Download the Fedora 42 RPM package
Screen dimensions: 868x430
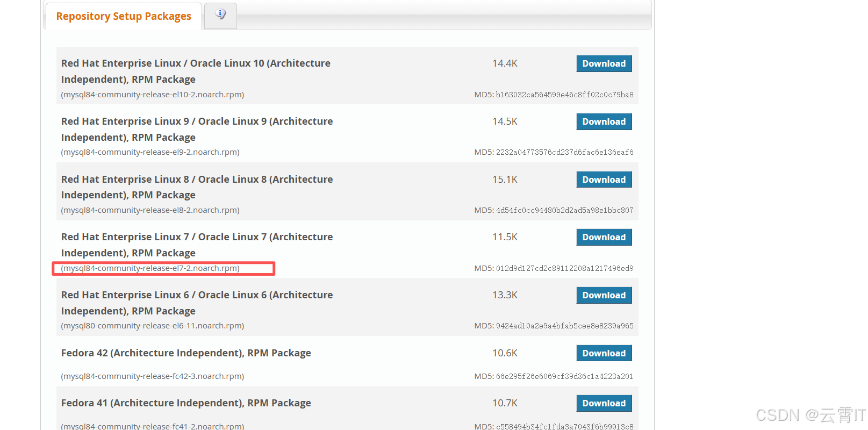[604, 353]
